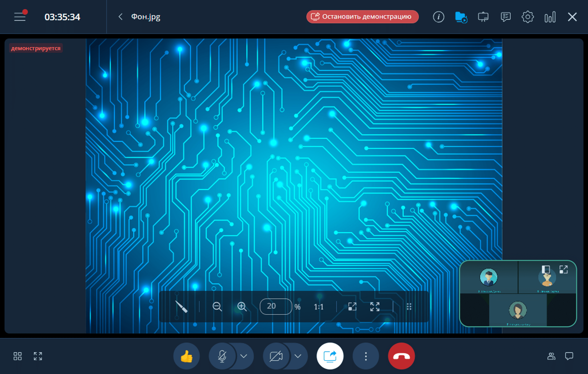Expand camera device options arrow

[x=298, y=356]
